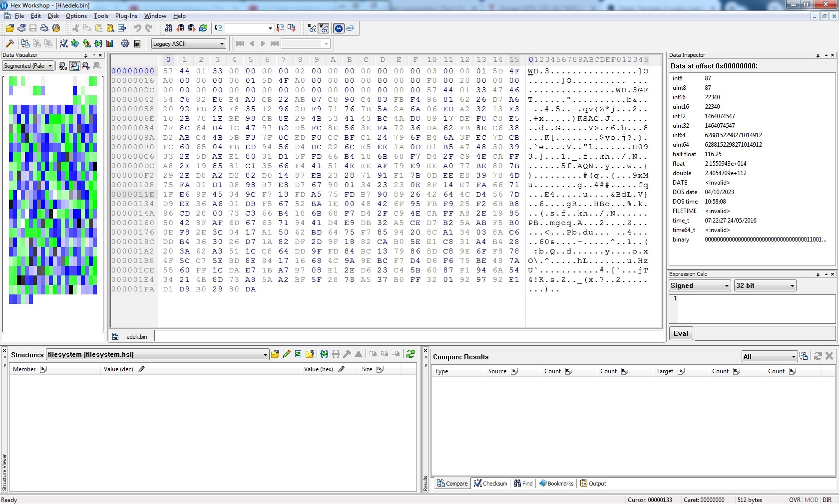Select the edek.bin document tab

(x=132, y=337)
